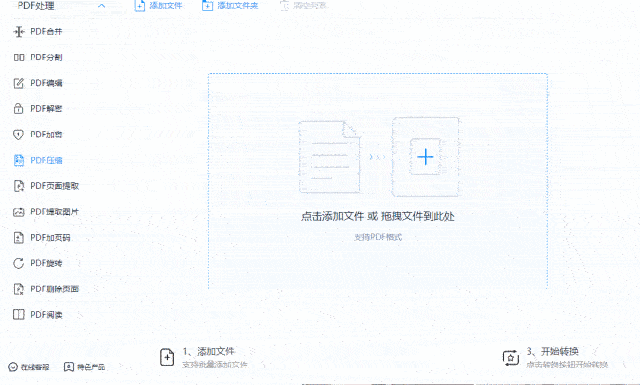Image resolution: width=640 pixels, height=385 pixels.
Task: Open the PDF页面提取 tool
Action: coord(46,186)
